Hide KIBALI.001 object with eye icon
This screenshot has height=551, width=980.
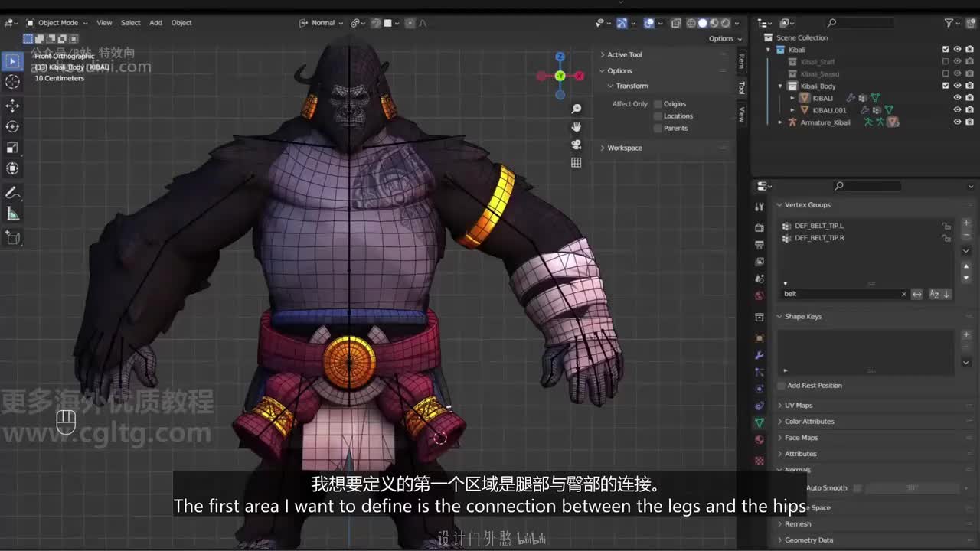pyautogui.click(x=957, y=110)
